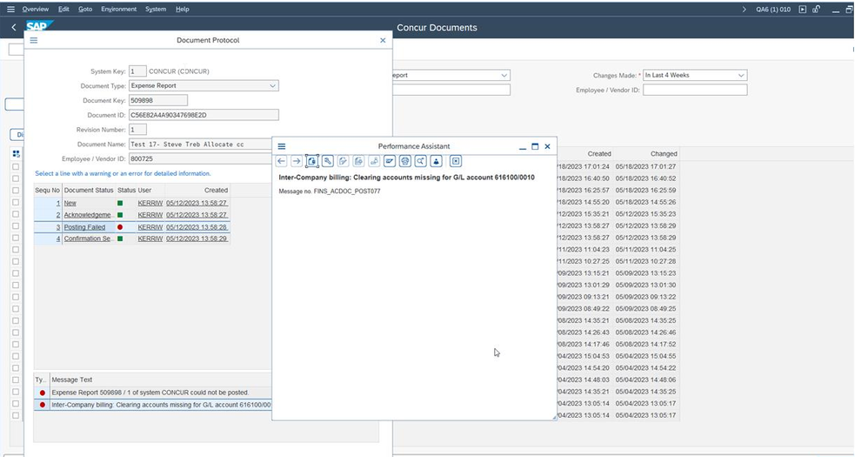Open the Help menu
The image size is (868, 457).
pyautogui.click(x=182, y=9)
